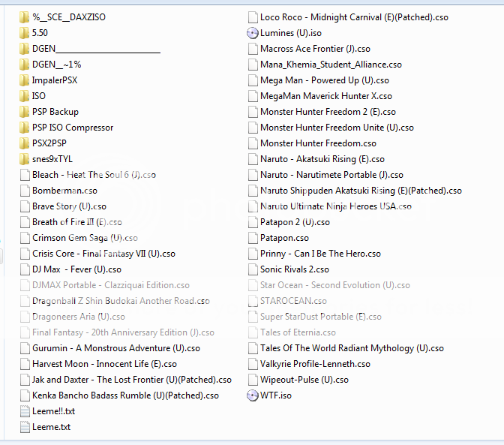504x445 pixels.
Task: Select Crisis Core - Final Fantasy VII file
Action: point(103,254)
